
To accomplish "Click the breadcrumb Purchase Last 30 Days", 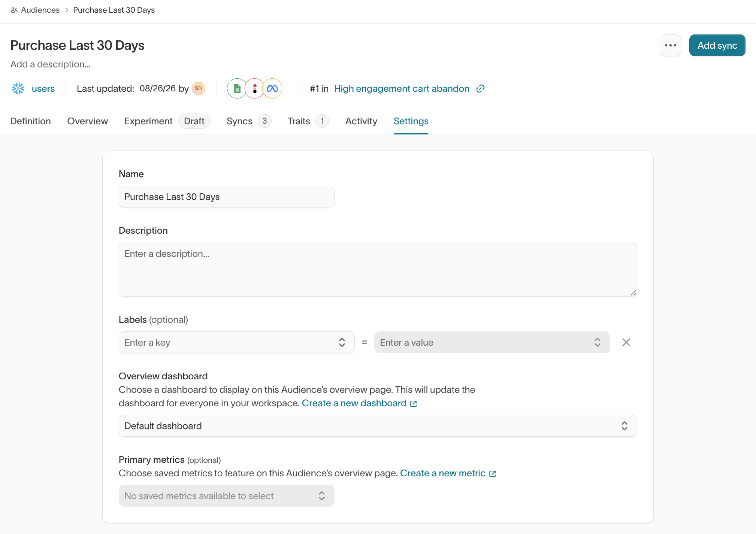I will 114,10.
